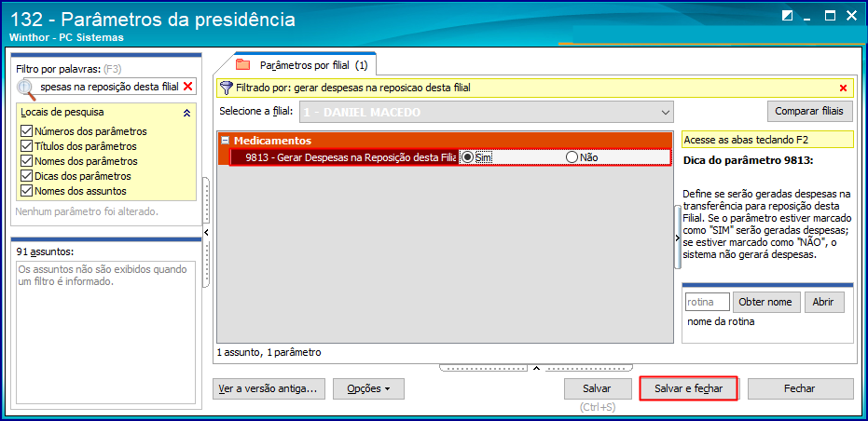The width and height of the screenshot is (868, 421).
Task: Toggle Nomes dos parâmetros checkbox
Action: click(x=26, y=161)
